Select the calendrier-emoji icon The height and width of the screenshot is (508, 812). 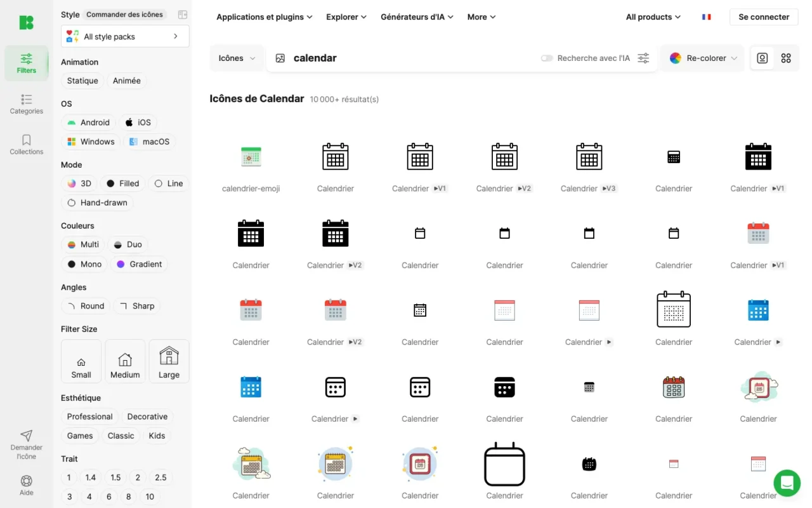pyautogui.click(x=251, y=156)
